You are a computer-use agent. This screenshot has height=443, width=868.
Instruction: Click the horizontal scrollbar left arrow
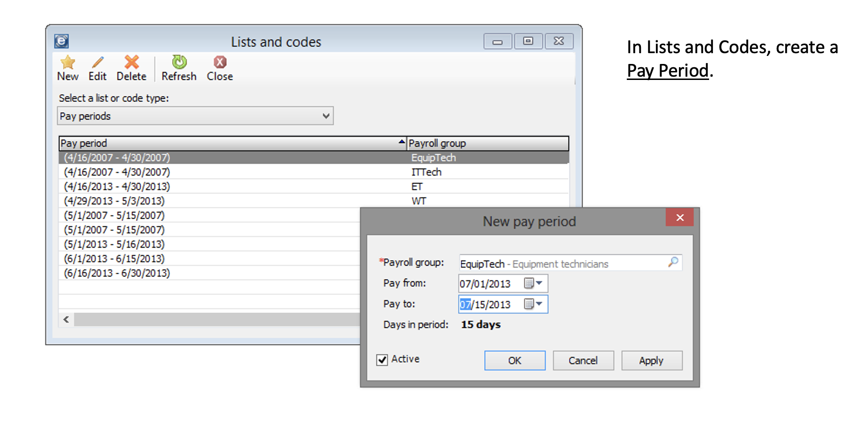click(66, 320)
